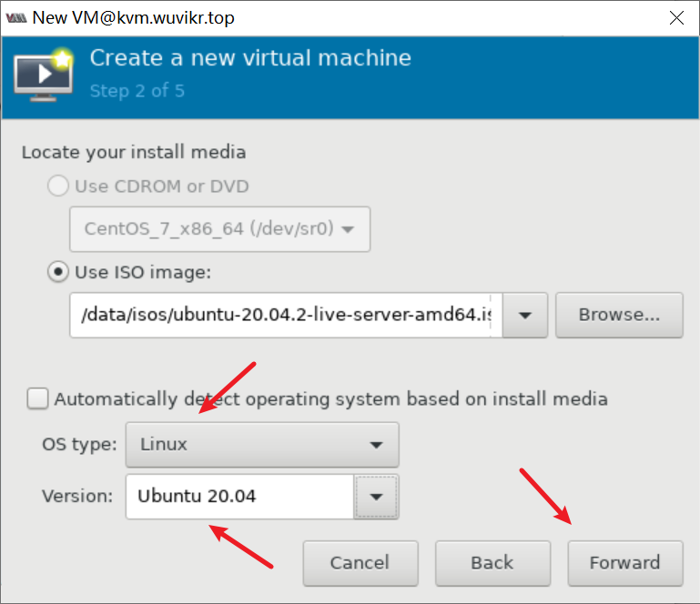Click the Locate your install media heading
Screen dimensions: 700x604
134,153
